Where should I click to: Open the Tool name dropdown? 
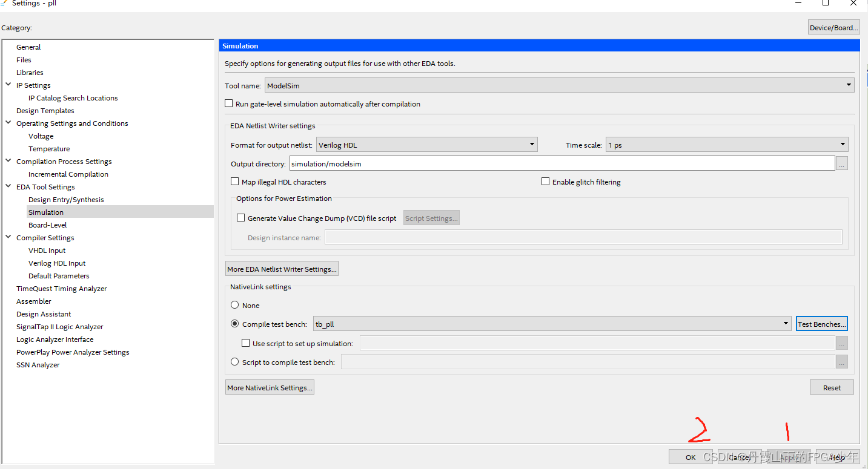coord(560,85)
